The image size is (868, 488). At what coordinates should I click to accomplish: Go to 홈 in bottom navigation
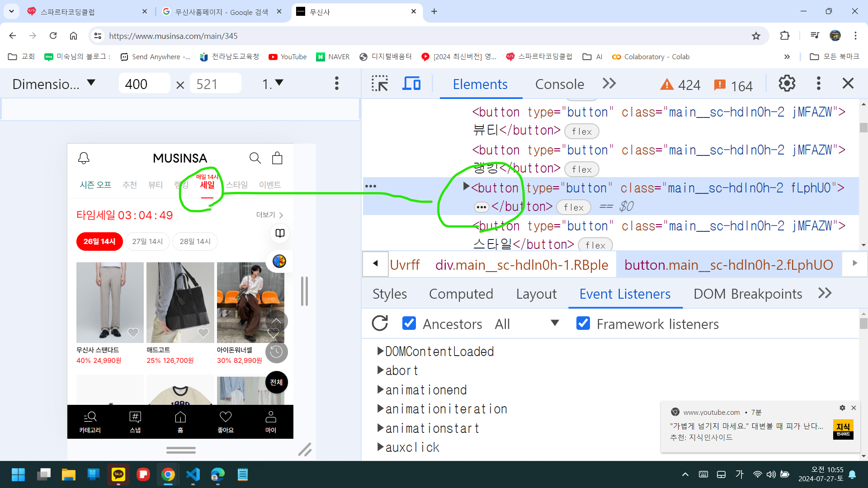coord(180,422)
